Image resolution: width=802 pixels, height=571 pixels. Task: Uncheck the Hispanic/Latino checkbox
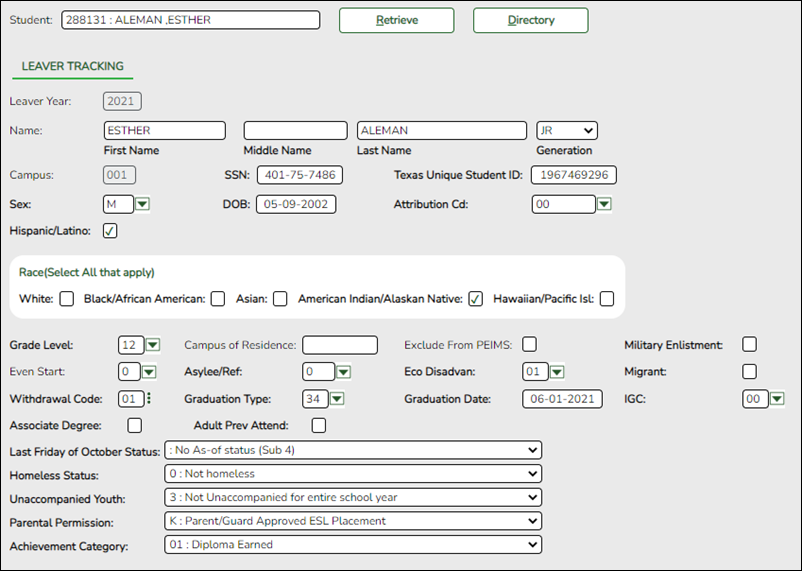[x=110, y=231]
